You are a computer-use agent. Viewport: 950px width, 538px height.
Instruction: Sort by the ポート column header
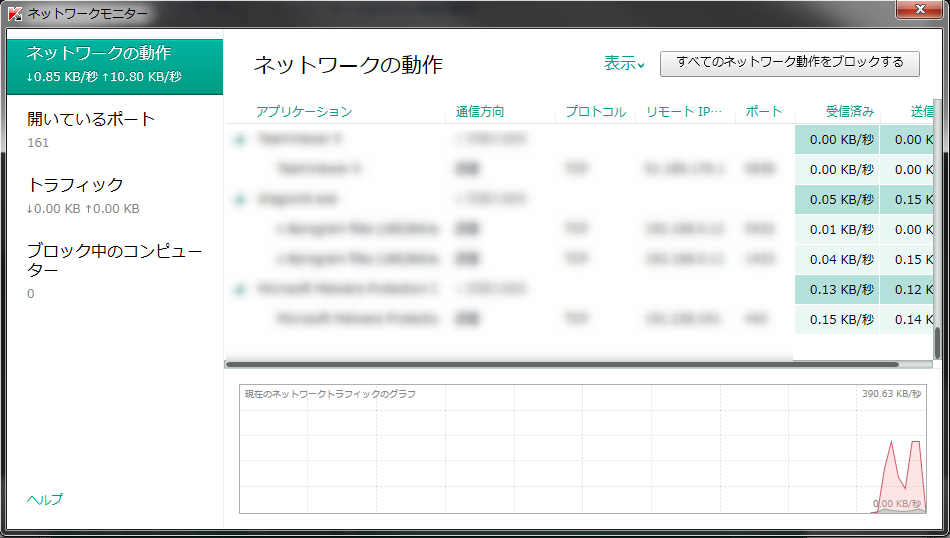point(763,111)
